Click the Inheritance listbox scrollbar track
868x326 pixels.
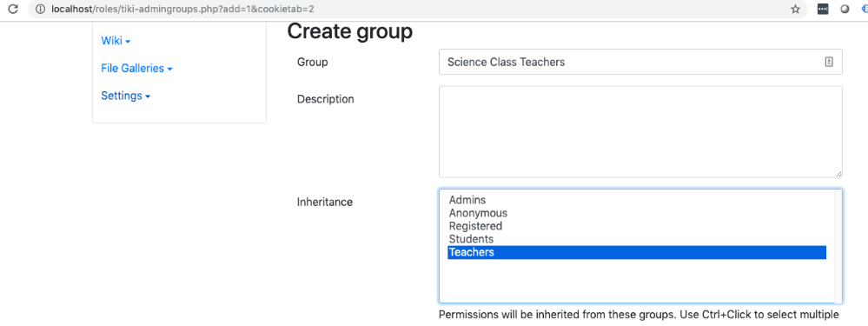click(x=838, y=246)
